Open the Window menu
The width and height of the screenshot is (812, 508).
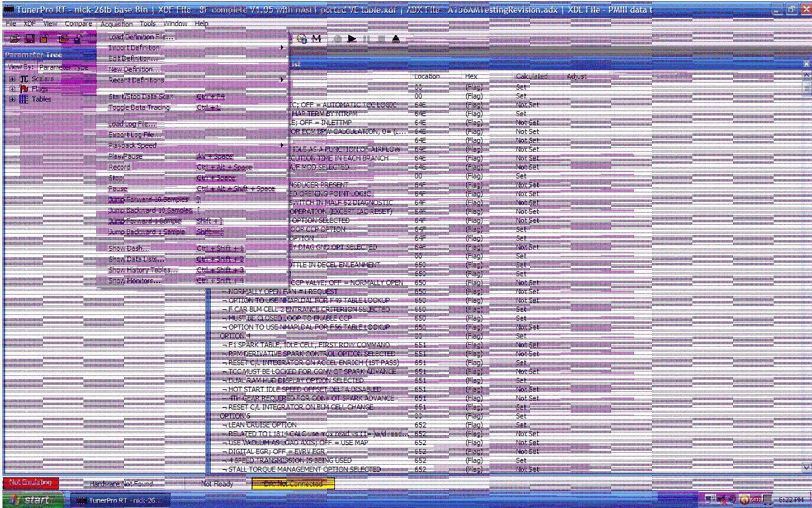[176, 23]
